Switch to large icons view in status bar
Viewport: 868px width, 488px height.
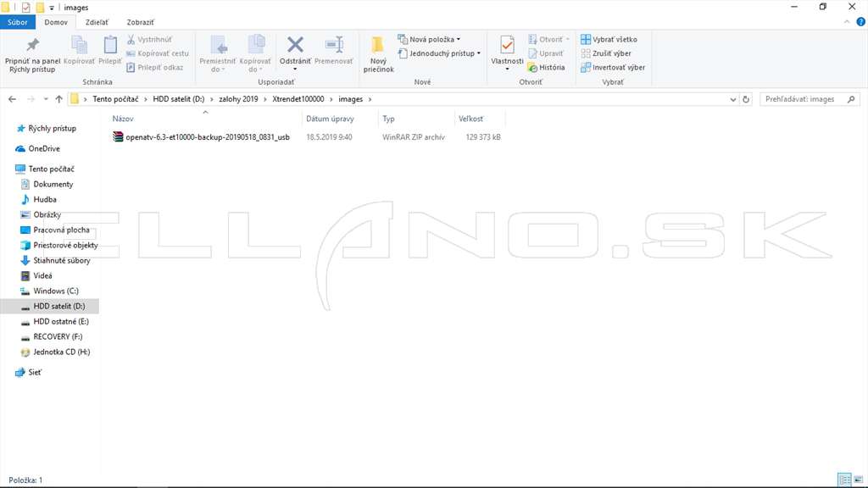coord(858,480)
